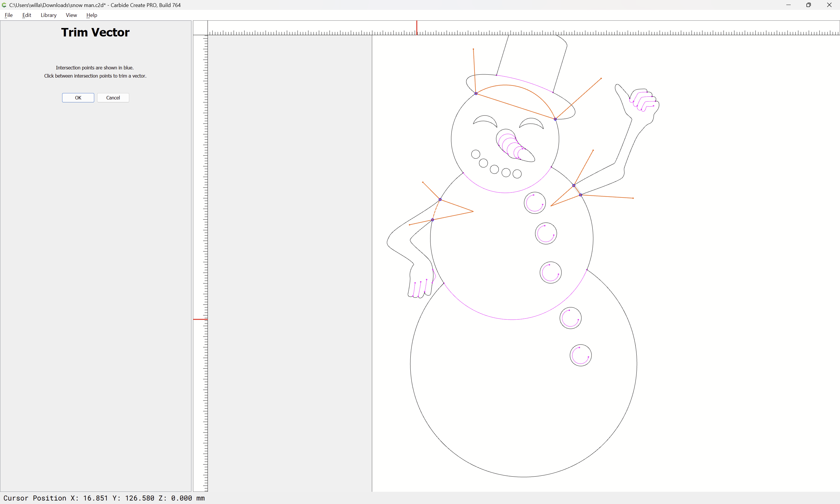Restore down the Carbide Create window
Image resolution: width=840 pixels, height=504 pixels.
coord(809,5)
